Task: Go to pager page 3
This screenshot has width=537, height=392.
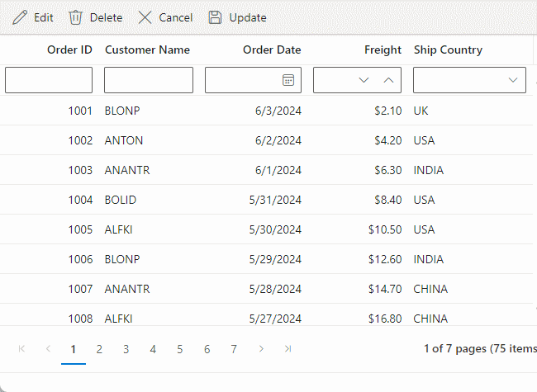Action: point(126,349)
